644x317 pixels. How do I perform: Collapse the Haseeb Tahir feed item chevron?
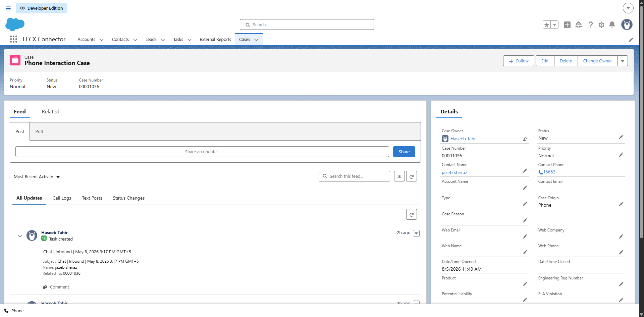[x=20, y=236]
